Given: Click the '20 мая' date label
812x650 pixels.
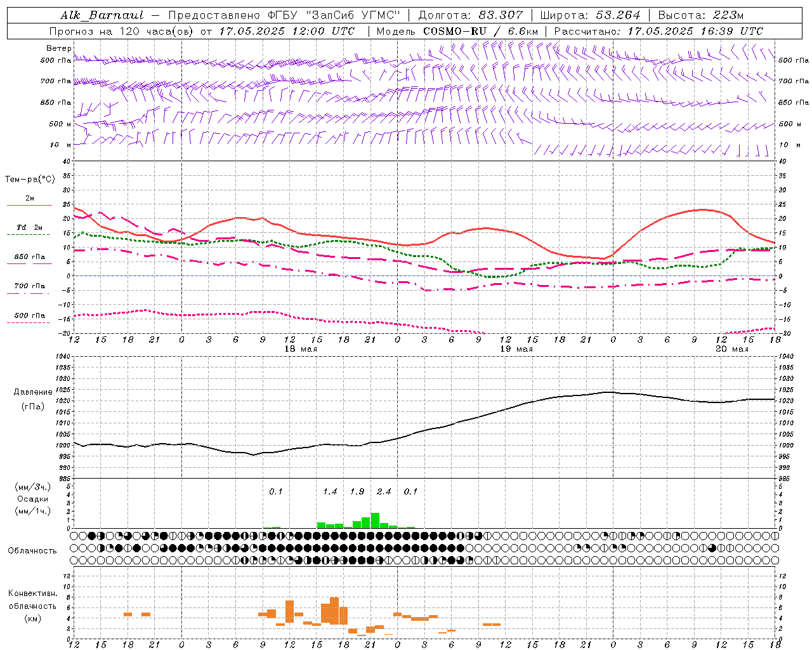Looking at the screenshot, I should tap(731, 349).
